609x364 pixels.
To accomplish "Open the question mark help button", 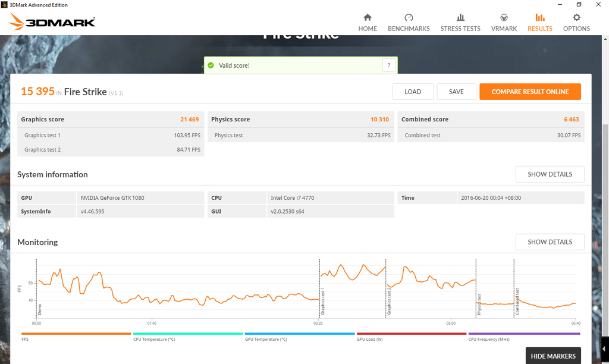I will [389, 65].
